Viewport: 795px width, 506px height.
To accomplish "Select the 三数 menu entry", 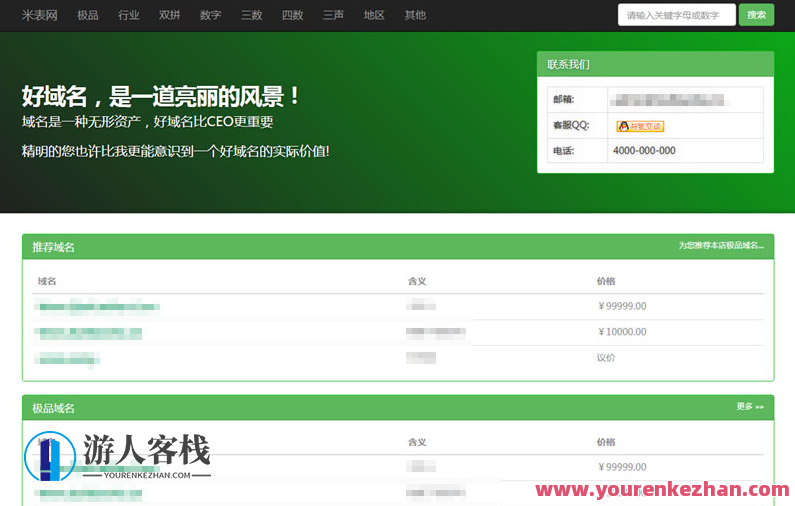I will 251,15.
